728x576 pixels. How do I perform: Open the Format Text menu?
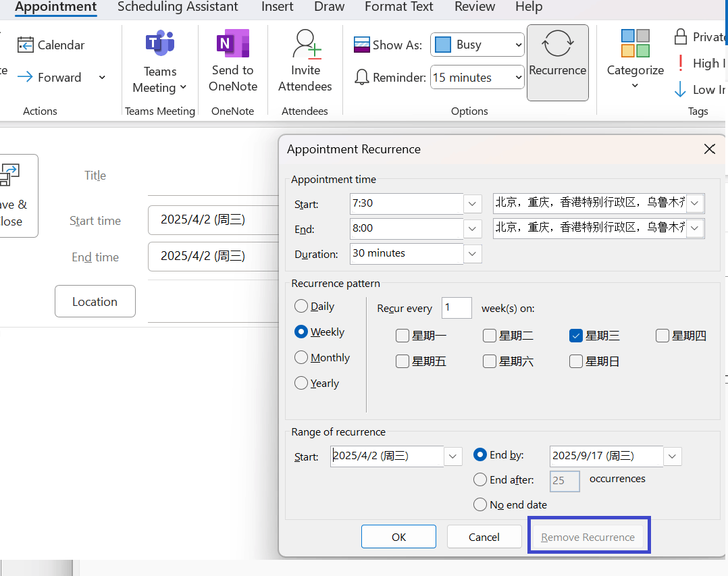(398, 7)
